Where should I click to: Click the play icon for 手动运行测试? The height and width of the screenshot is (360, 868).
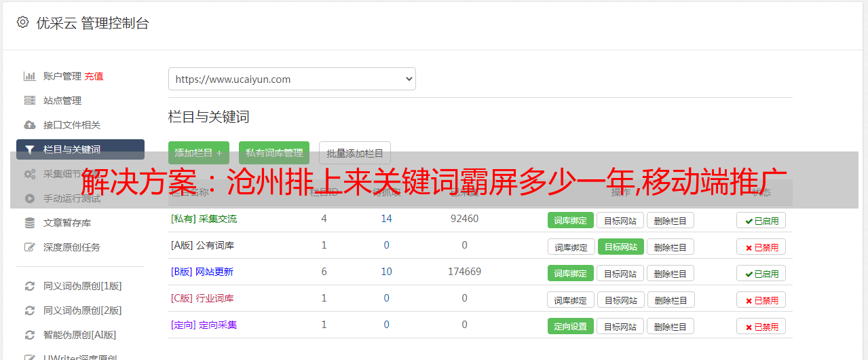(29, 198)
